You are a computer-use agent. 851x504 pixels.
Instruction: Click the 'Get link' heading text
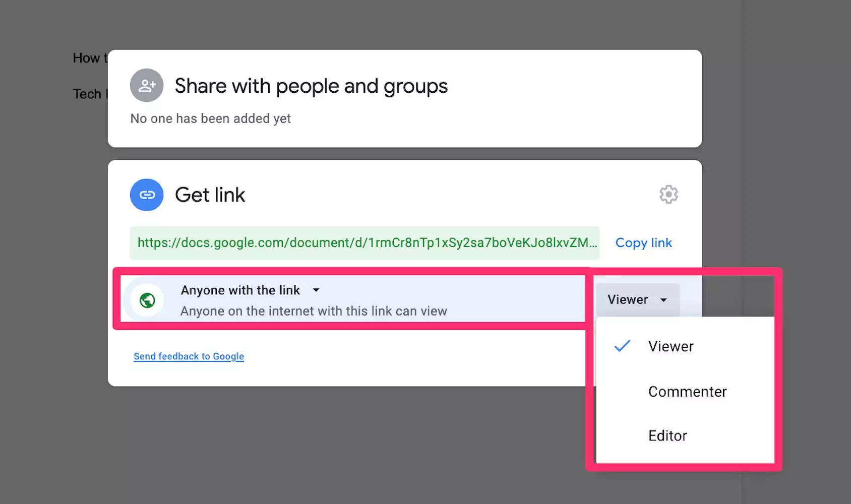210,195
